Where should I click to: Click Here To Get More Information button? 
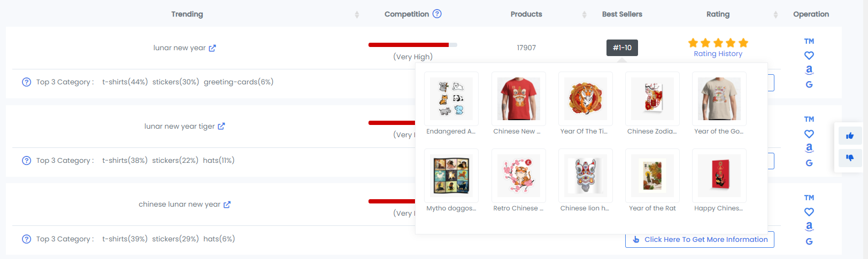(700, 239)
